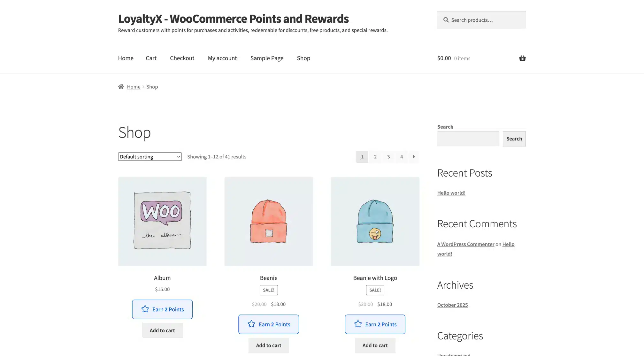Open the orange Beanie product image
The image size is (644, 356).
[x=269, y=221]
